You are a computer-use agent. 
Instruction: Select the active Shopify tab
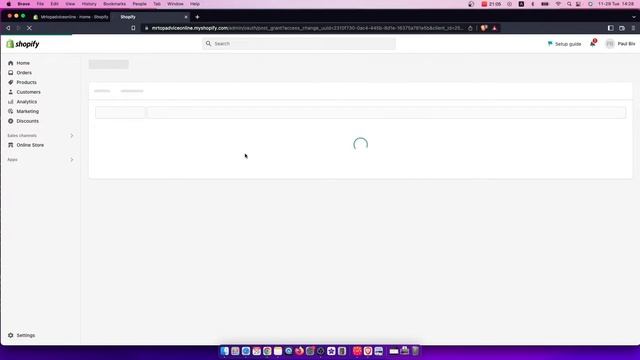coord(151,17)
